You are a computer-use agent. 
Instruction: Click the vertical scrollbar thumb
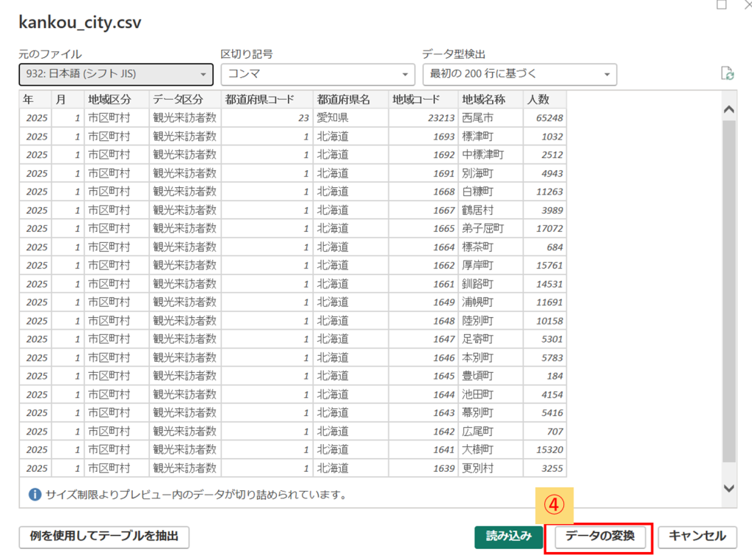(x=729, y=291)
